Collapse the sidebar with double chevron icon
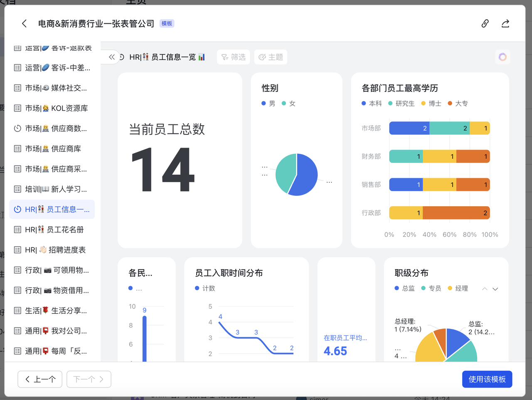The width and height of the screenshot is (532, 400). pyautogui.click(x=111, y=57)
